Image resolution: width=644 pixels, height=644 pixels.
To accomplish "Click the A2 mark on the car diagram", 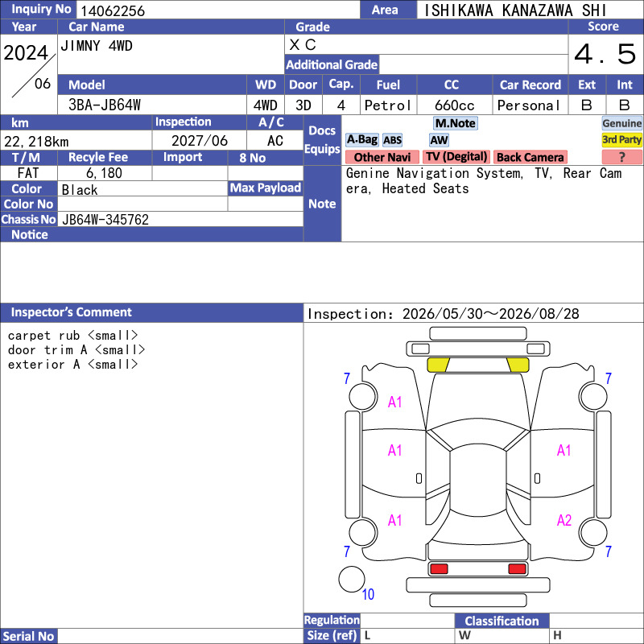I will point(564,520).
